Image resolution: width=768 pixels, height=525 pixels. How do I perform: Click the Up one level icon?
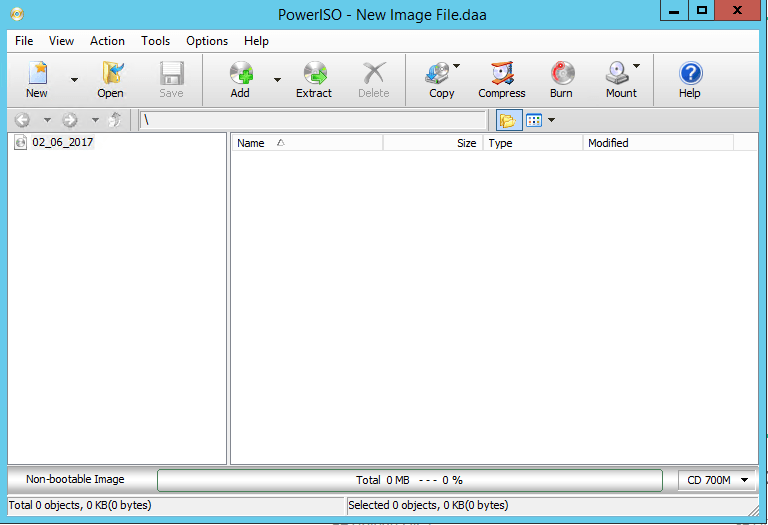click(x=115, y=119)
